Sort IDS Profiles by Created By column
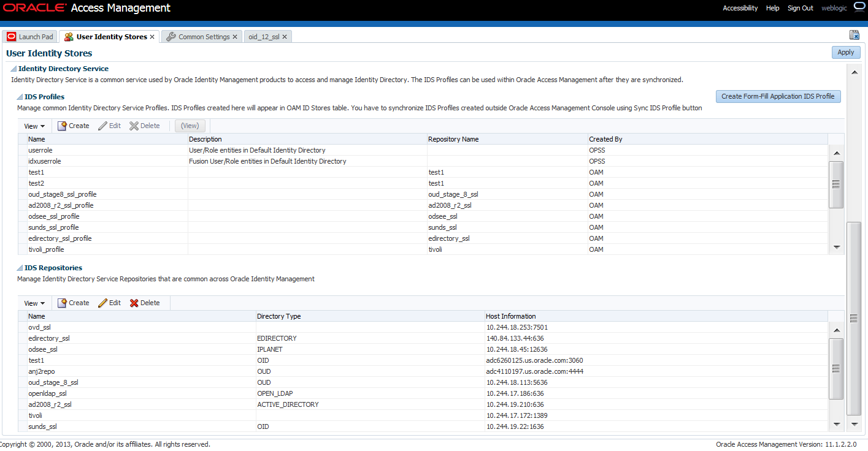This screenshot has height=451, width=868. click(x=707, y=139)
